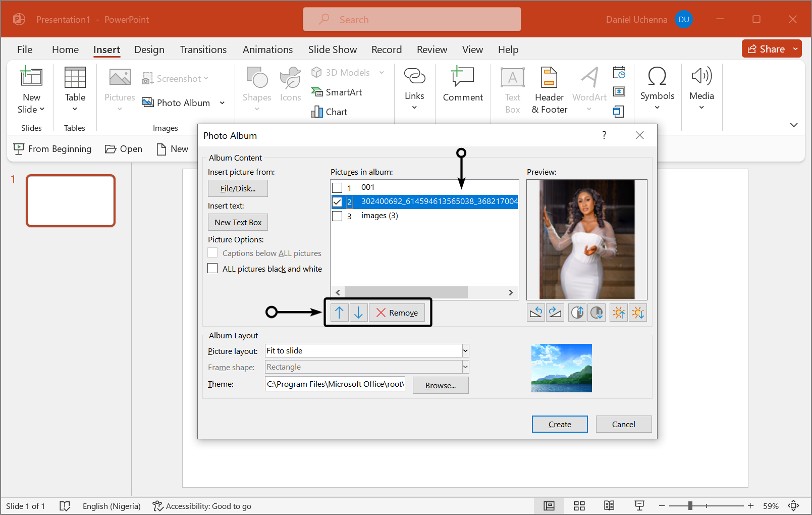Increase the picture contrast
Screen dimensions: 812x515
(x=577, y=313)
